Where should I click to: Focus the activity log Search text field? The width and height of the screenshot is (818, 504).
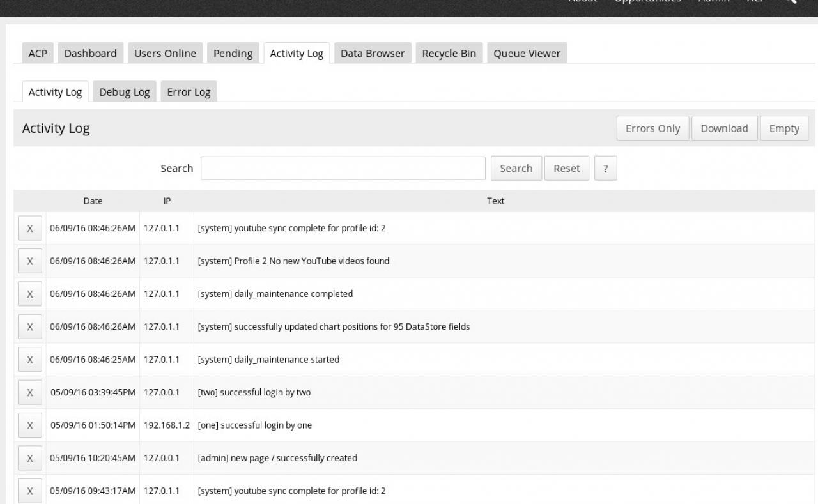tap(343, 169)
